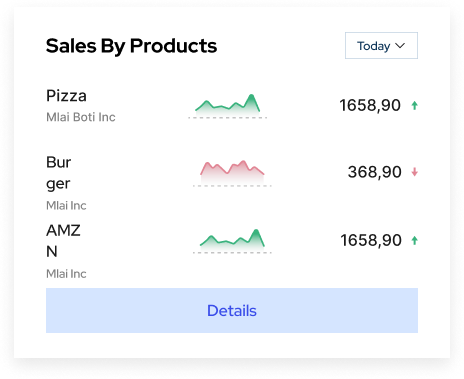The image size is (464, 379).
Task: Click the chevron arrow beside Today
Action: (400, 45)
